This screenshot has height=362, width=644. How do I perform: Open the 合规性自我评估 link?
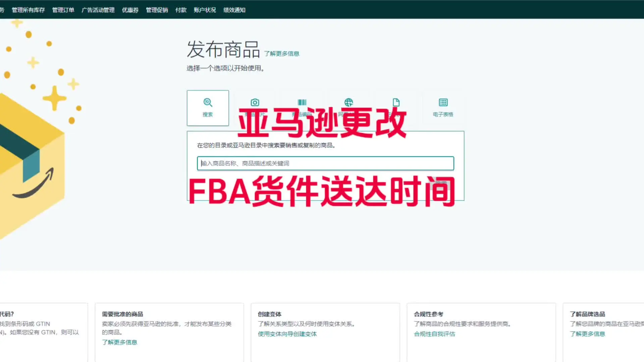(x=434, y=334)
